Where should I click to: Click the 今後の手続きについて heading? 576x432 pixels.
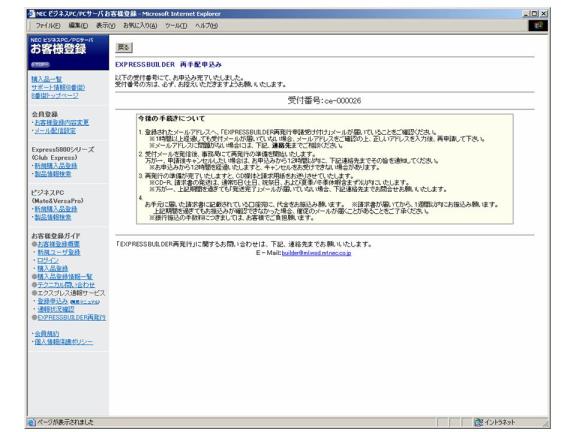(171, 118)
